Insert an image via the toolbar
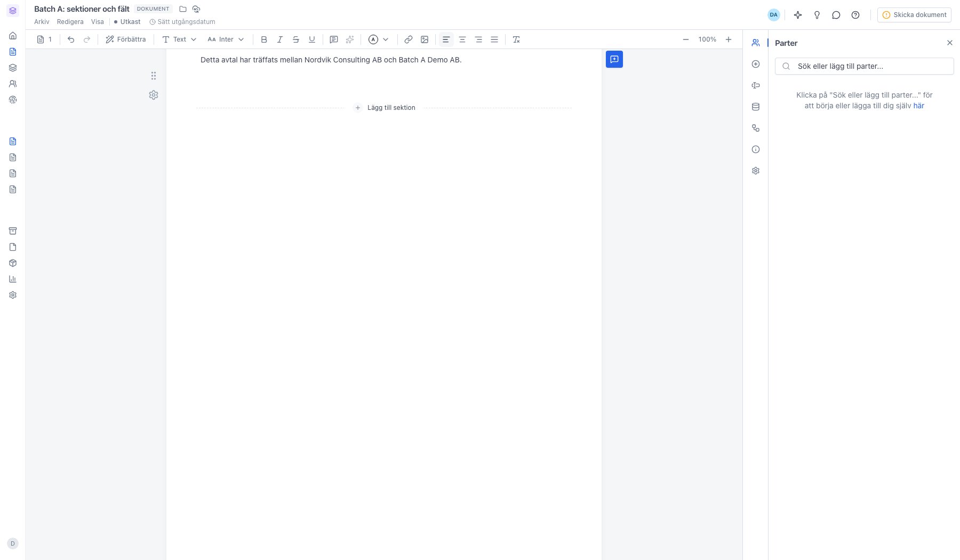960x560 pixels. point(425,39)
